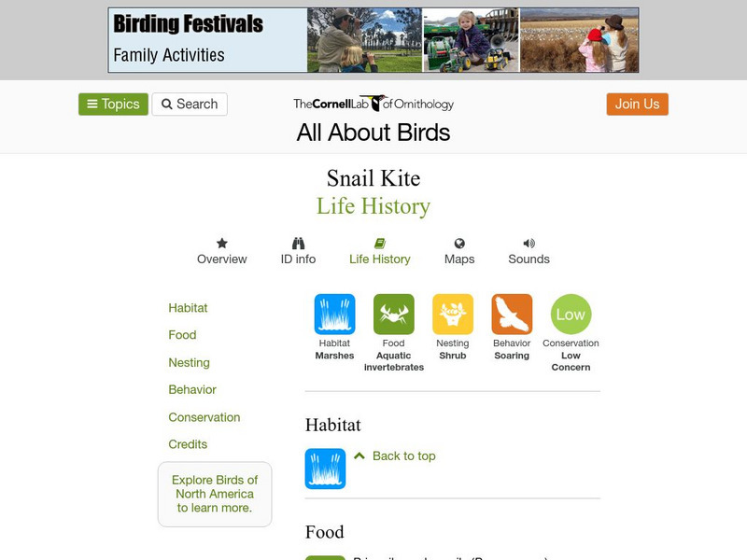The height and width of the screenshot is (560, 747).
Task: Click Explore Birds of North America box
Action: coord(215,494)
